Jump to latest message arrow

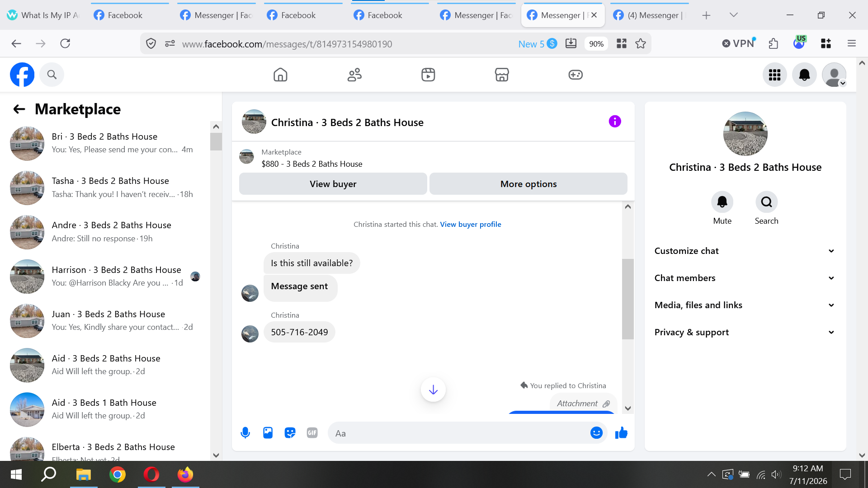tap(433, 389)
